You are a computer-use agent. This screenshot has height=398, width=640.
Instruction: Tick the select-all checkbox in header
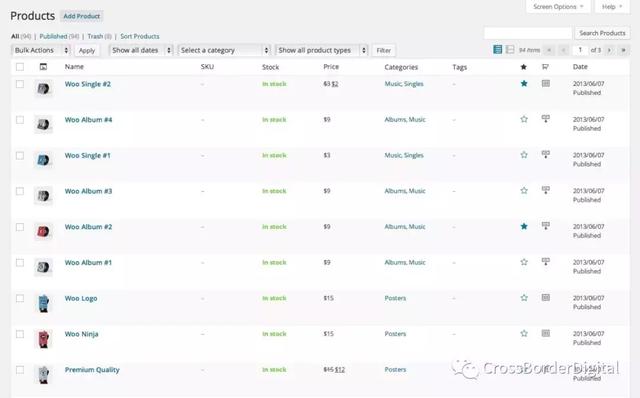tap(20, 67)
